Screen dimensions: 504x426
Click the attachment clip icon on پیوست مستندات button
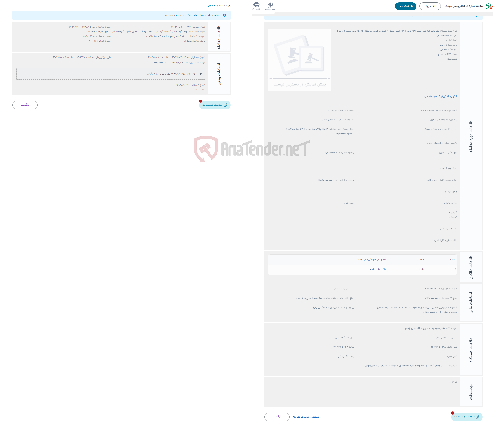pyautogui.click(x=227, y=105)
